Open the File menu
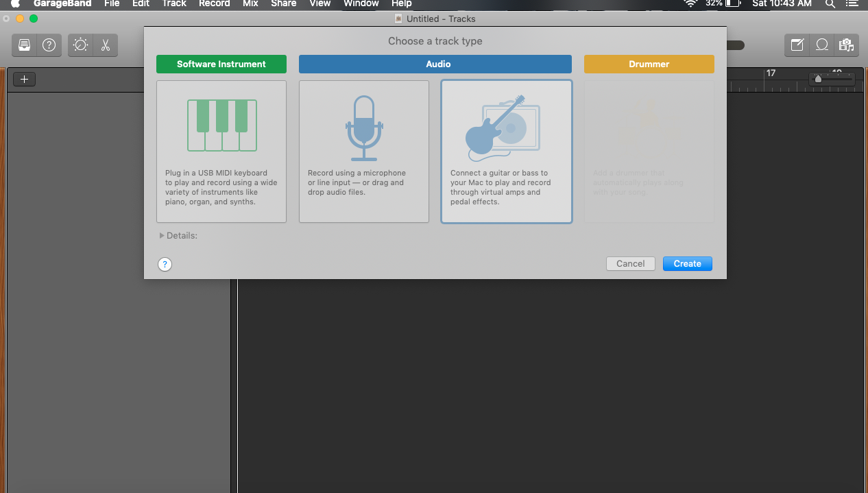 coord(112,3)
